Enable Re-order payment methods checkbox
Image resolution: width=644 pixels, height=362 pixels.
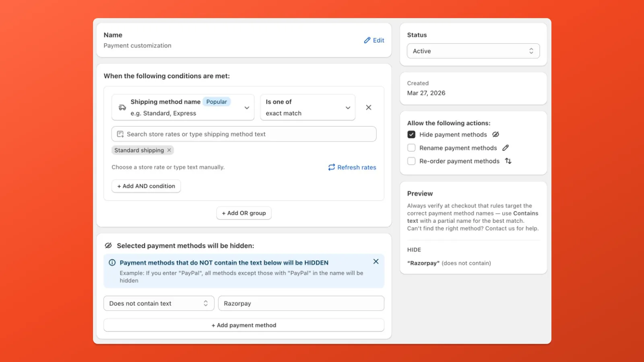click(x=411, y=161)
